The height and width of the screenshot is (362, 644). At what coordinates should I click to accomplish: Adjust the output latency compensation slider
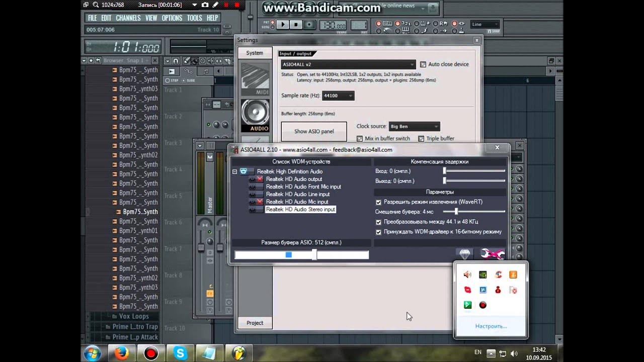(x=474, y=180)
